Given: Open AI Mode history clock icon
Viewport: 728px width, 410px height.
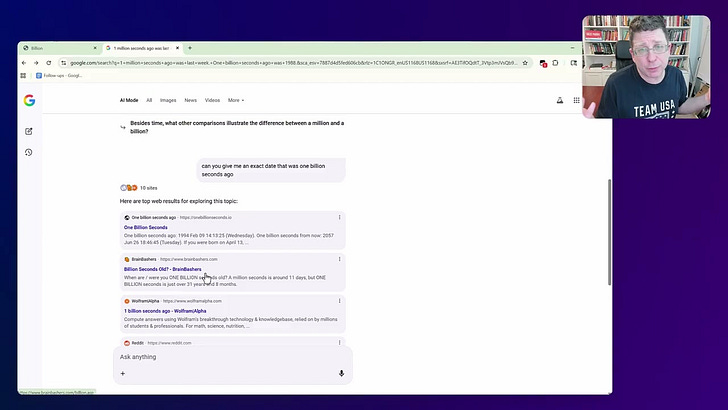Looking at the screenshot, I should click(29, 152).
